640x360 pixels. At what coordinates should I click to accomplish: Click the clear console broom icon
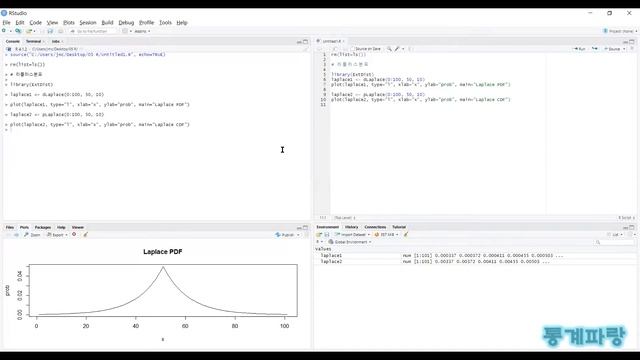point(305,49)
